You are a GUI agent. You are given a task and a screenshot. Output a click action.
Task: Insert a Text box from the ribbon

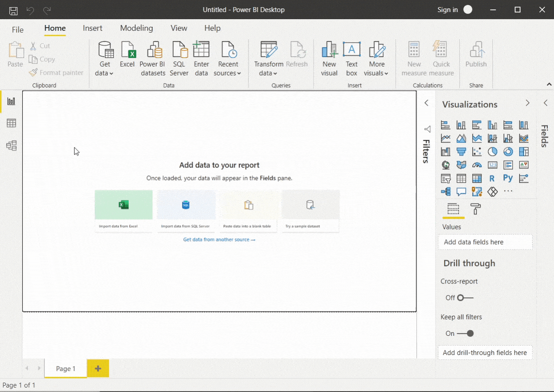[x=352, y=59]
